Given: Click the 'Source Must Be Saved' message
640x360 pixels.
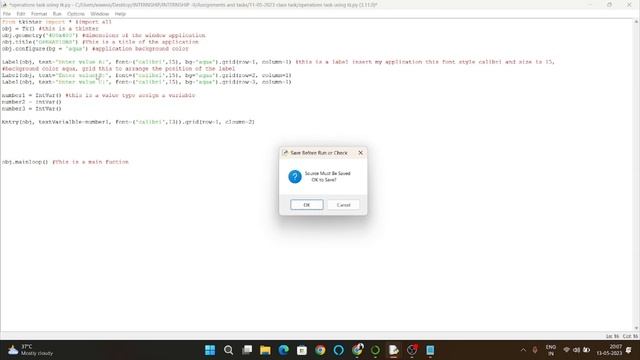Looking at the screenshot, I should (327, 176).
